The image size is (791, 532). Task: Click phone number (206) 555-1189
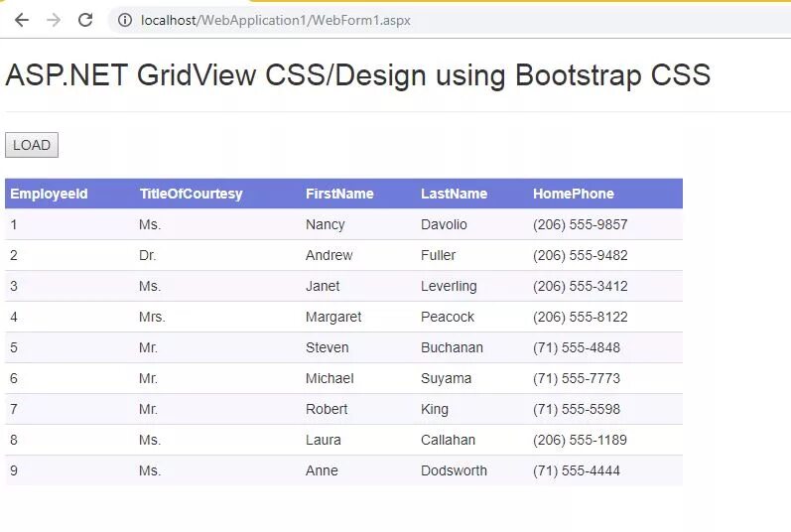[x=581, y=440]
